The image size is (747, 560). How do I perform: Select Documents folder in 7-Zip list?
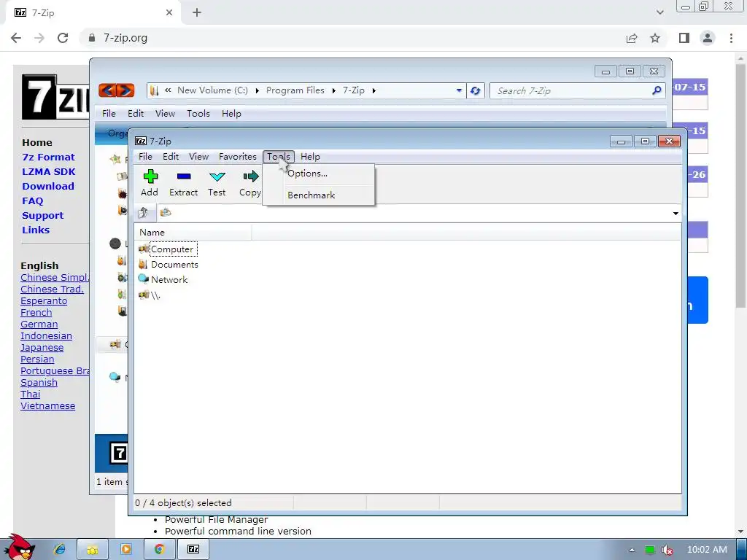(174, 264)
